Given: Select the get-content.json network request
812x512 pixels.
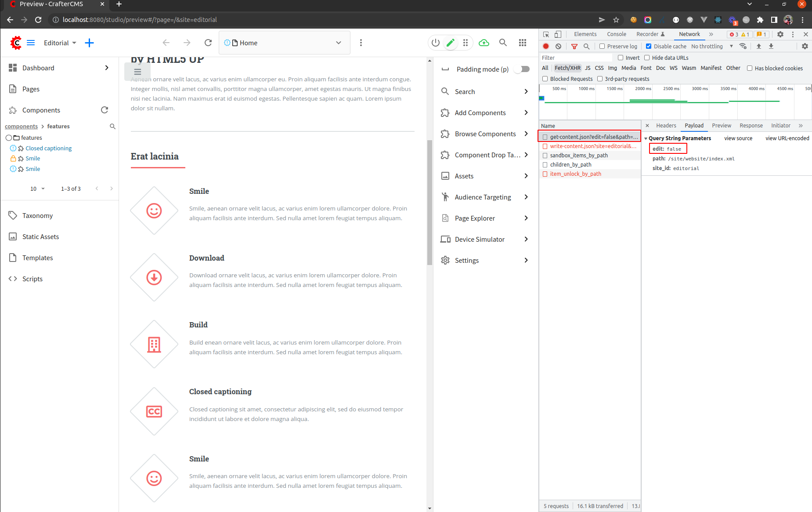Looking at the screenshot, I should point(591,137).
